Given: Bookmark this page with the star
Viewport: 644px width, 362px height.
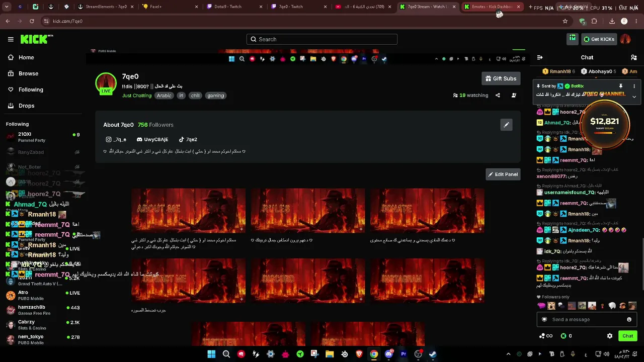Looking at the screenshot, I should tap(565, 21).
